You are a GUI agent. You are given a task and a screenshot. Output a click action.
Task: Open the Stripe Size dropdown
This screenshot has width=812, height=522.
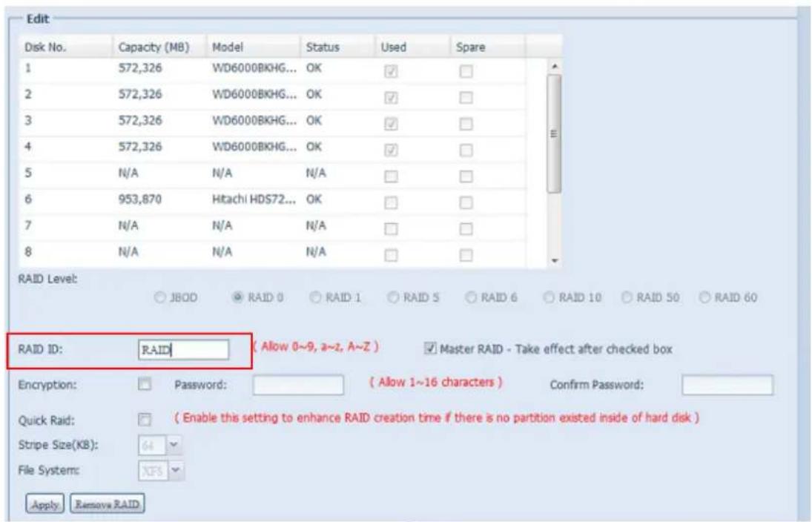(x=175, y=447)
